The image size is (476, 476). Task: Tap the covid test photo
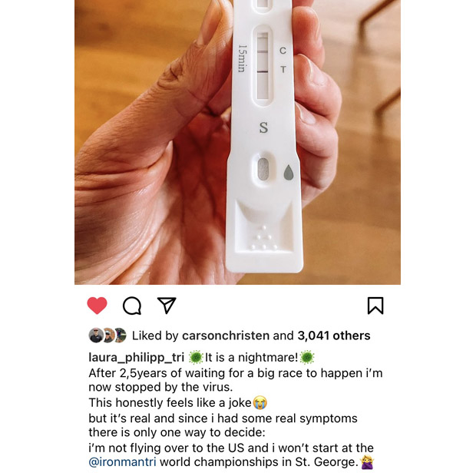pos(237,142)
